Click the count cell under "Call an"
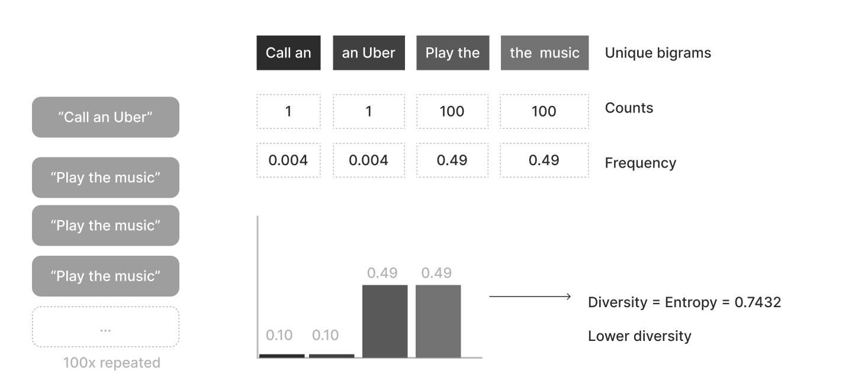The image size is (868, 380). pos(288,111)
